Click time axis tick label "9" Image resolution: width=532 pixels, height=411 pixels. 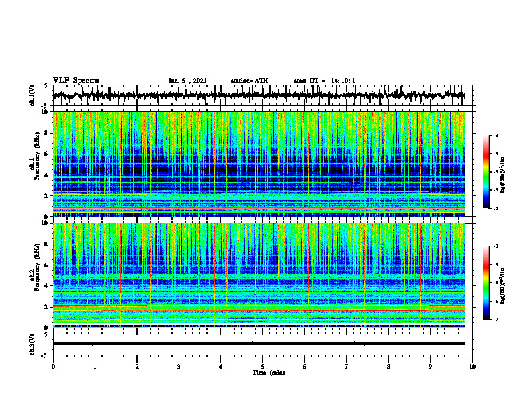[430, 367]
